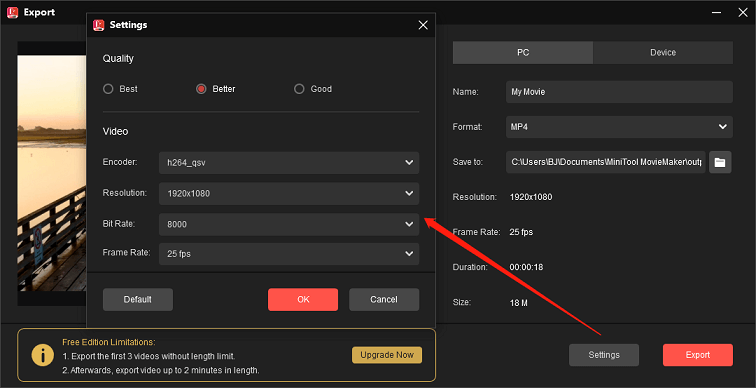Open the Encoder dropdown showing h264_qsv
Screen dimensions: 756x388
pyautogui.click(x=289, y=163)
